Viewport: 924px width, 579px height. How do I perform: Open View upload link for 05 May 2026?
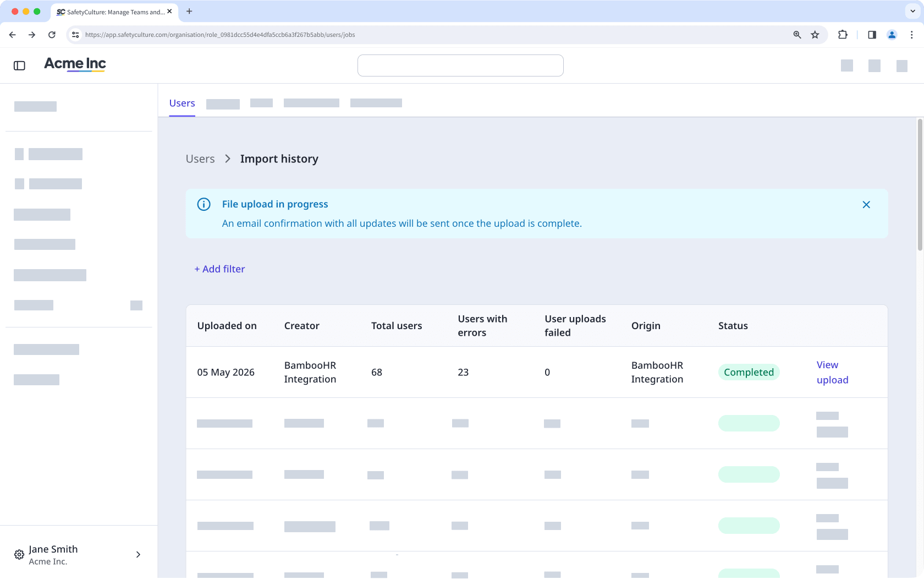tap(832, 373)
